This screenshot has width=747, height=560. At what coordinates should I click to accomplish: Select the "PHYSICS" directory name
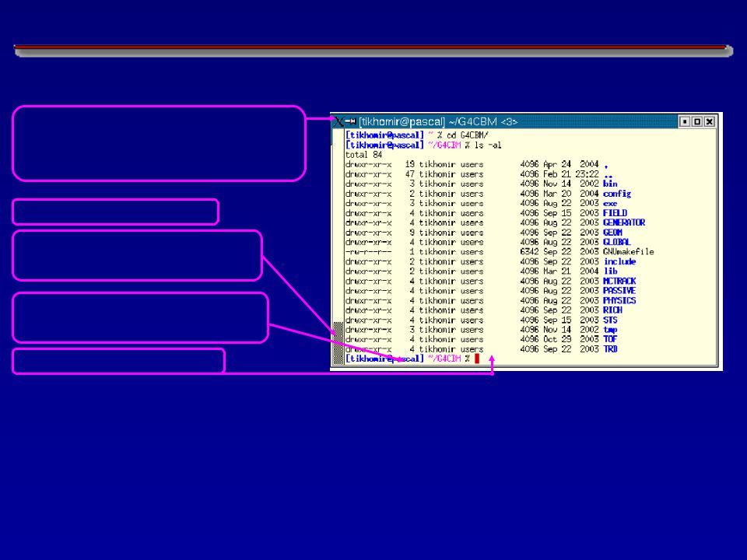(x=619, y=300)
